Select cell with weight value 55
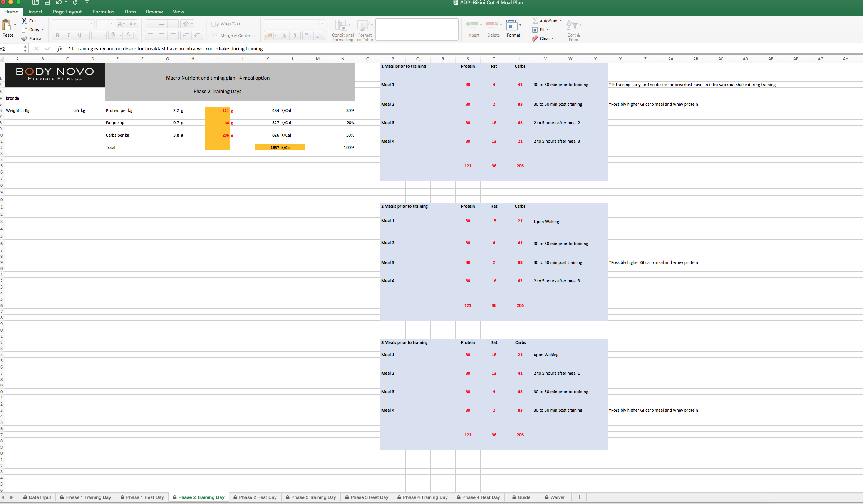The image size is (863, 504). pos(67,110)
